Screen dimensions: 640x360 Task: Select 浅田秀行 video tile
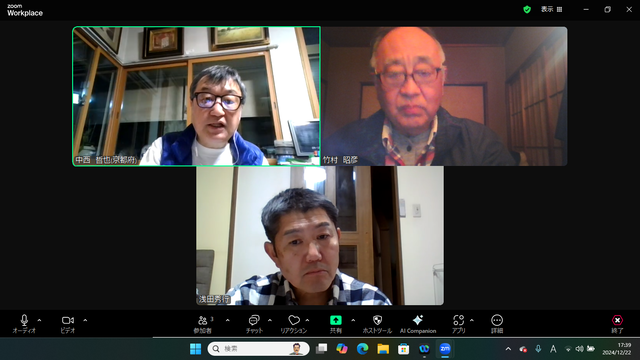[320, 236]
